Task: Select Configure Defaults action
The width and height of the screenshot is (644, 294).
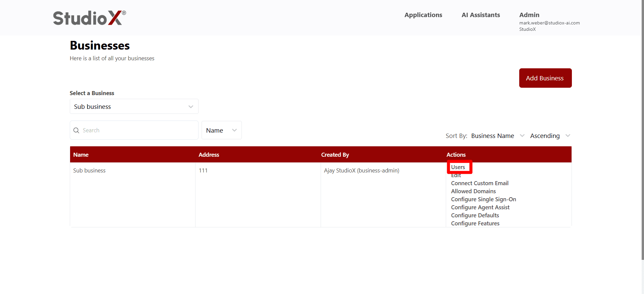Action: [x=475, y=215]
